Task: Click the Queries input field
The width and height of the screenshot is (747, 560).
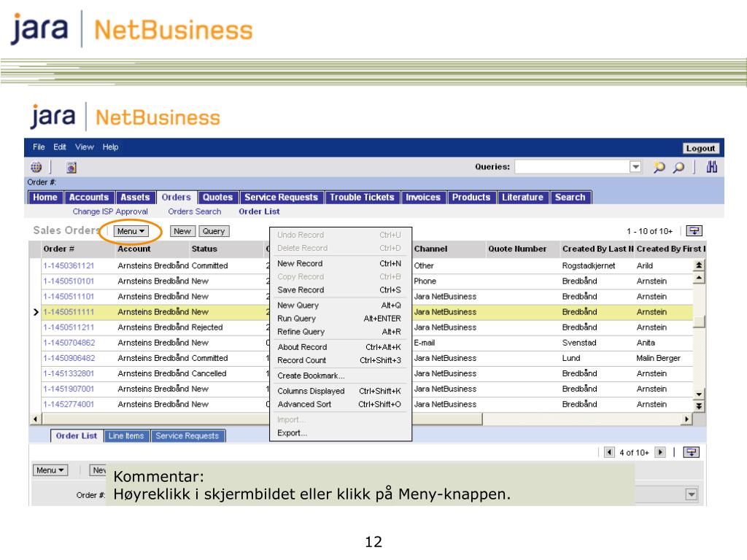Action: pos(572,167)
